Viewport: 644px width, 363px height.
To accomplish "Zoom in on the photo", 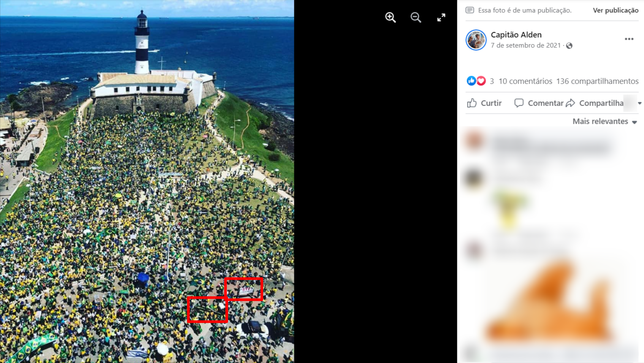I will coord(391,17).
